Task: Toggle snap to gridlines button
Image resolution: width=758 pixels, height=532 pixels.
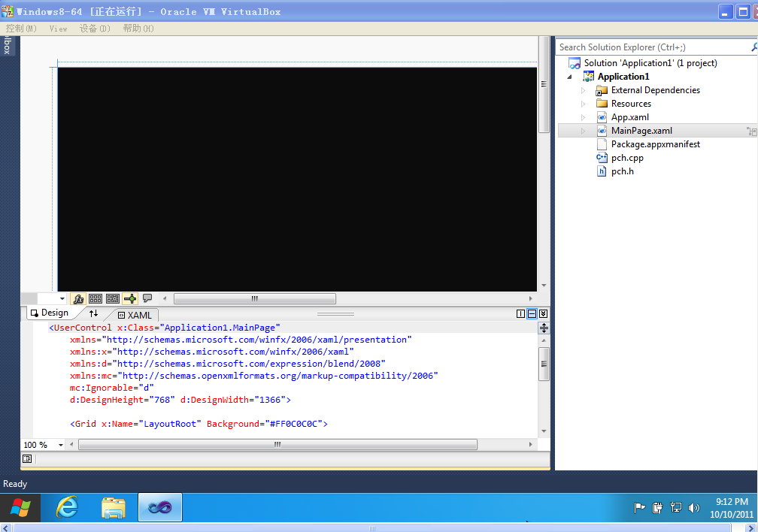Action: pos(113,299)
